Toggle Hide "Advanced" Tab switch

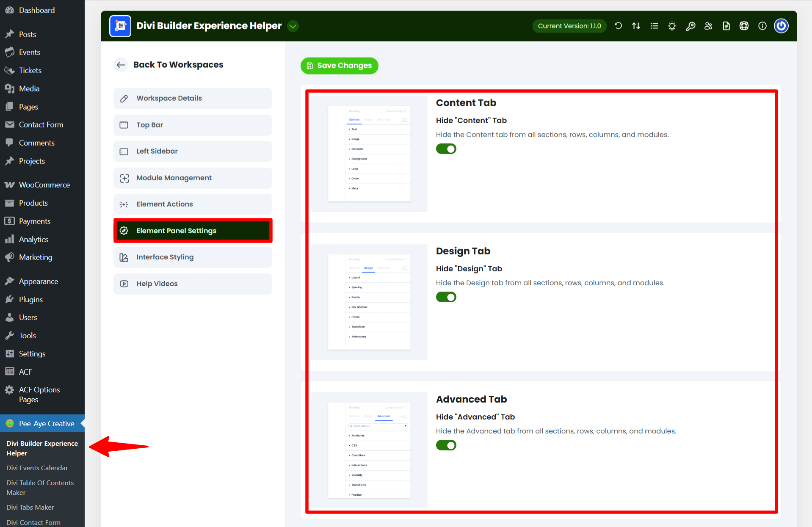[446, 445]
